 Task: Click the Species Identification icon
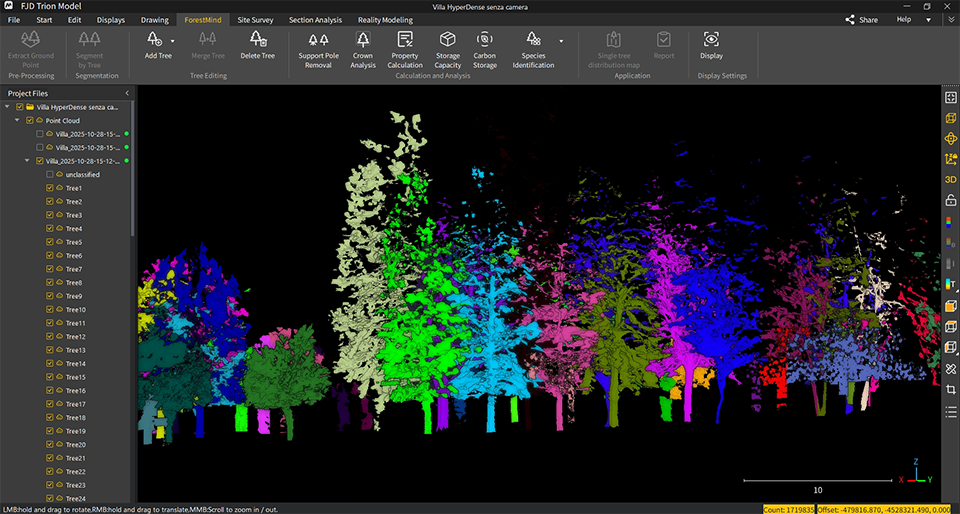(x=533, y=40)
